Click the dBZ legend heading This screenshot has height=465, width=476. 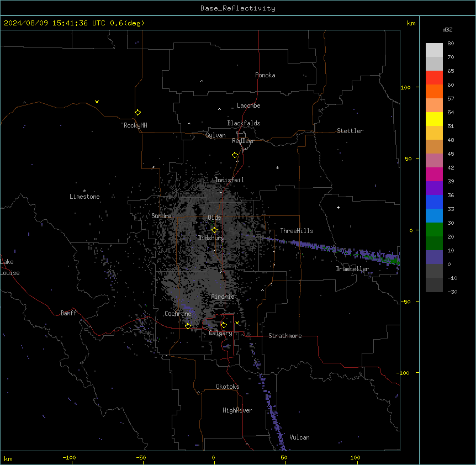pyautogui.click(x=447, y=29)
